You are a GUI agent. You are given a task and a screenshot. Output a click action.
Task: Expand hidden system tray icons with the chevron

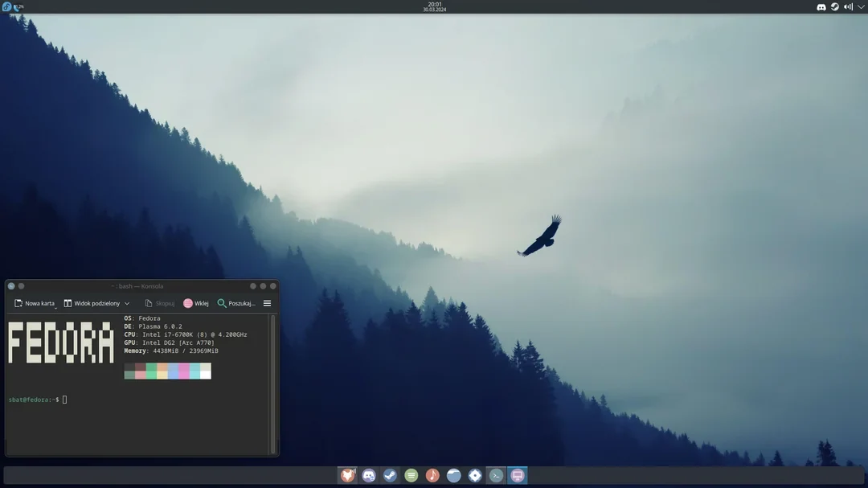click(860, 6)
